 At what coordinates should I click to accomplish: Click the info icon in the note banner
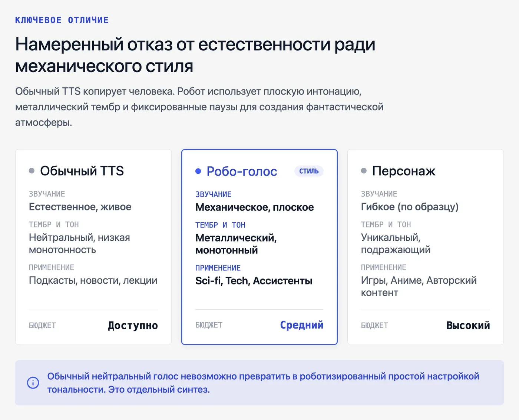pyautogui.click(x=33, y=383)
